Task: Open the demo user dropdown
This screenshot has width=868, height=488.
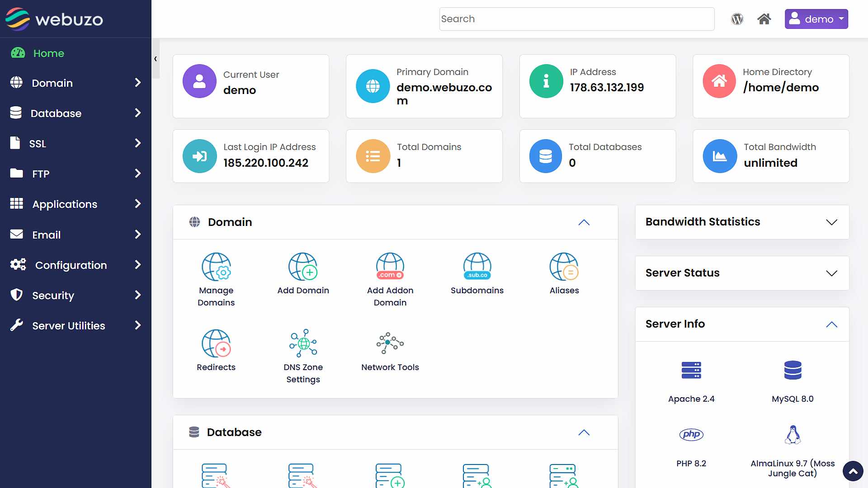Action: (816, 19)
